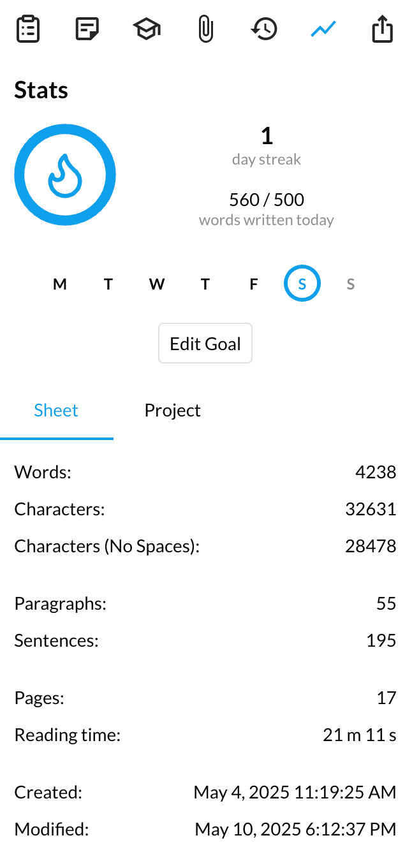Switch to the Project tab
Viewport: 412px width, 868px height.
click(x=172, y=410)
